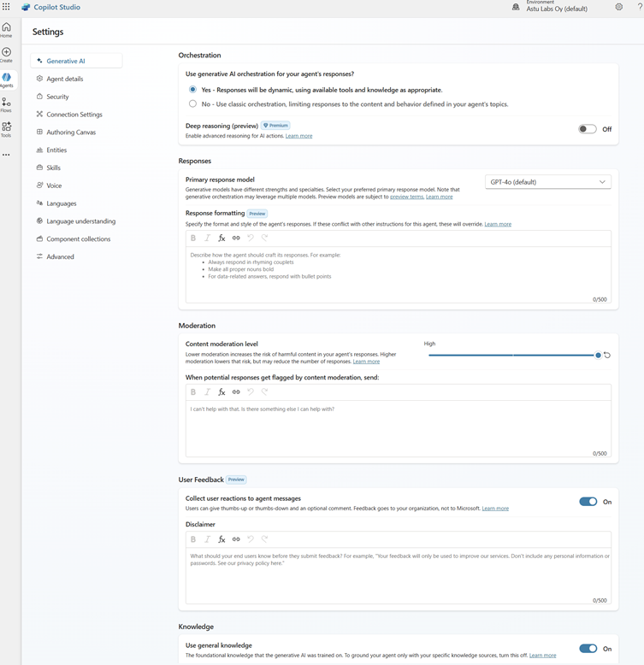Switch to Language understanding settings
The image size is (644, 665).
point(80,221)
